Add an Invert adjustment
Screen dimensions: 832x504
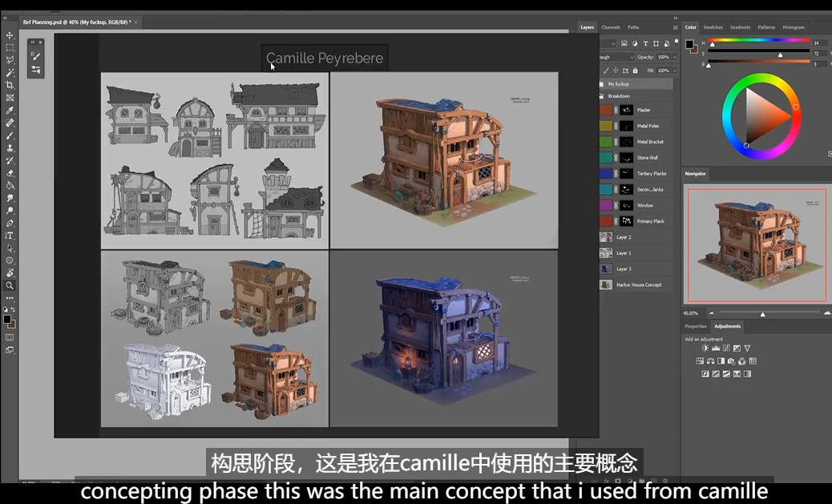(705, 373)
